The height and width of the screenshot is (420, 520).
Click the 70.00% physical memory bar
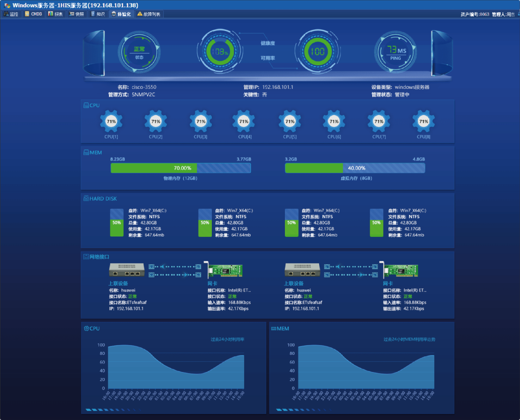click(x=181, y=168)
